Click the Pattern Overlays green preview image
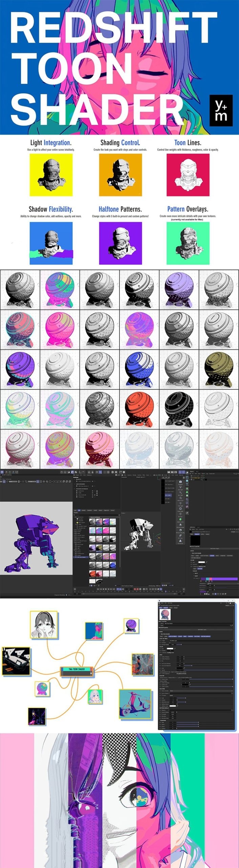This screenshot has width=239, height=868. coord(188,243)
